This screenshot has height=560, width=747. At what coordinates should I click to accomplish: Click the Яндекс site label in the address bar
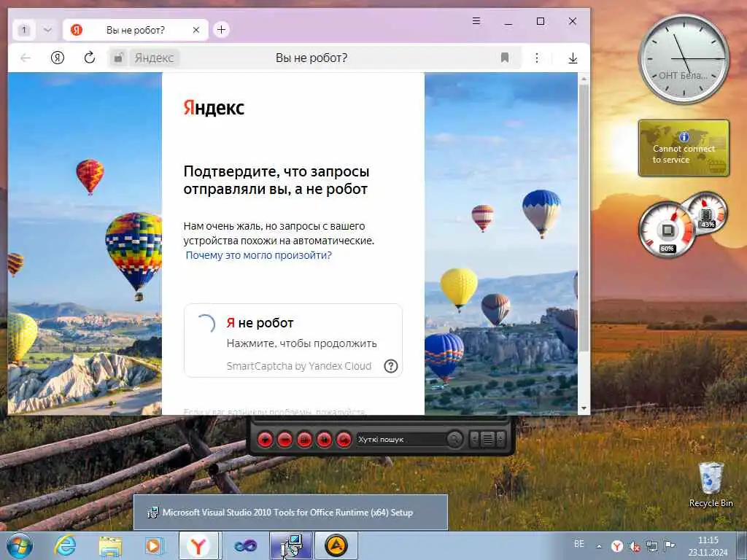154,58
